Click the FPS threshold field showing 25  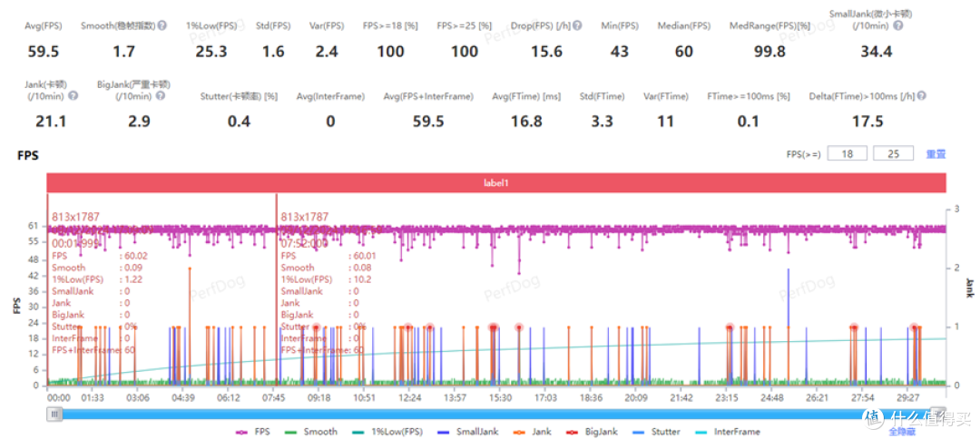pos(893,154)
